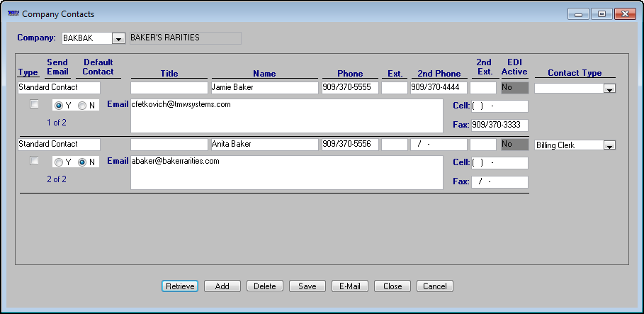Viewport: 644px width, 314px height.
Task: Click Ext. field in Anita Baker row
Action: [x=395, y=145]
